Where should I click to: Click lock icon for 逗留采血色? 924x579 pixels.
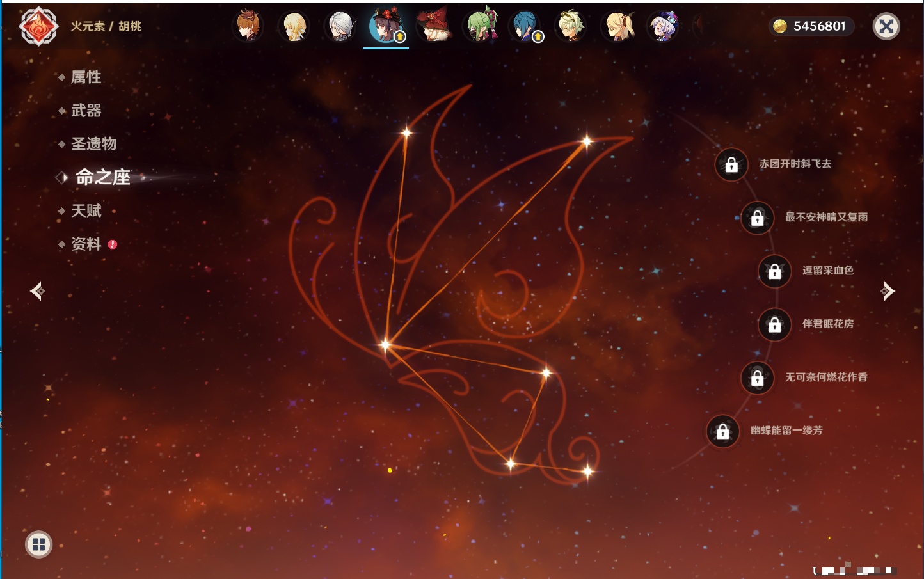coord(775,271)
